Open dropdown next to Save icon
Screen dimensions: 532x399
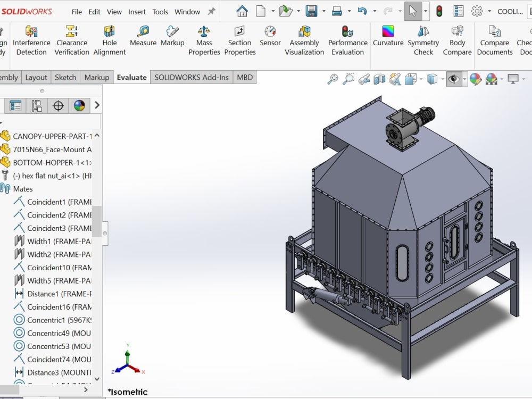coord(323,11)
